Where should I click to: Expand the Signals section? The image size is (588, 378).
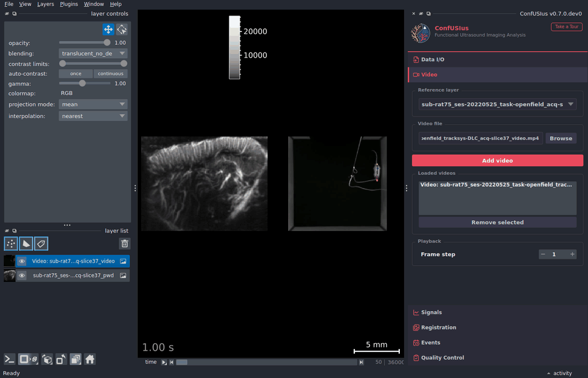tap(497, 312)
